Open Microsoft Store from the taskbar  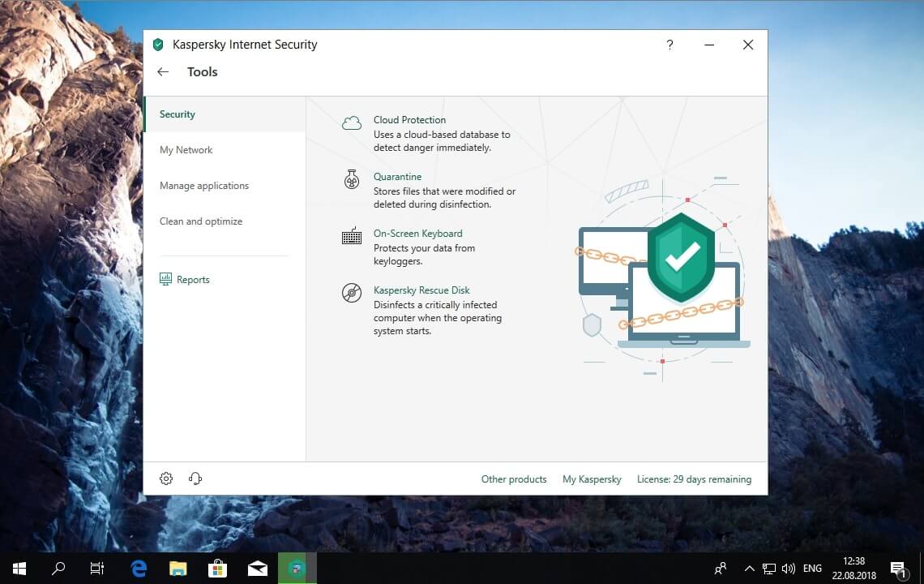pyautogui.click(x=217, y=568)
